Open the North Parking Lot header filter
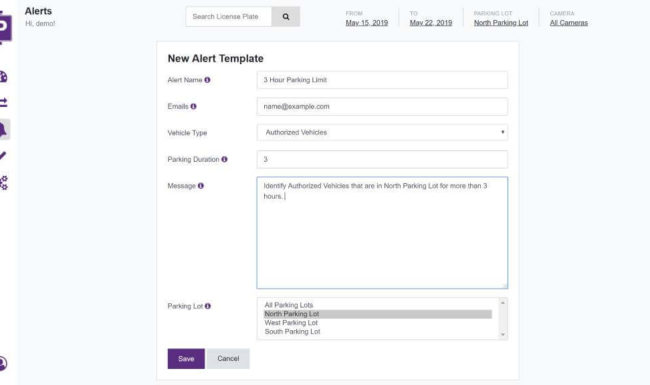 coord(501,23)
